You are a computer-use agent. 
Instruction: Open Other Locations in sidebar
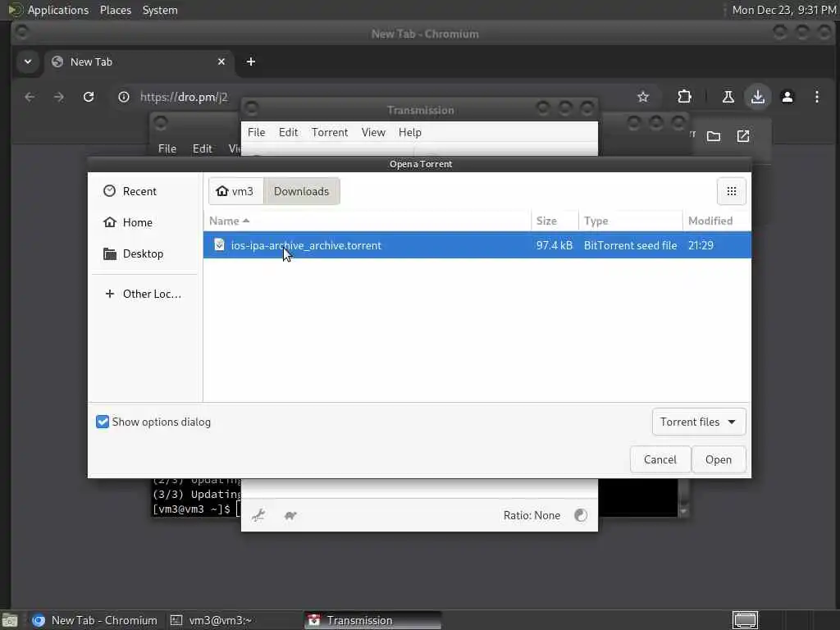[x=144, y=294]
